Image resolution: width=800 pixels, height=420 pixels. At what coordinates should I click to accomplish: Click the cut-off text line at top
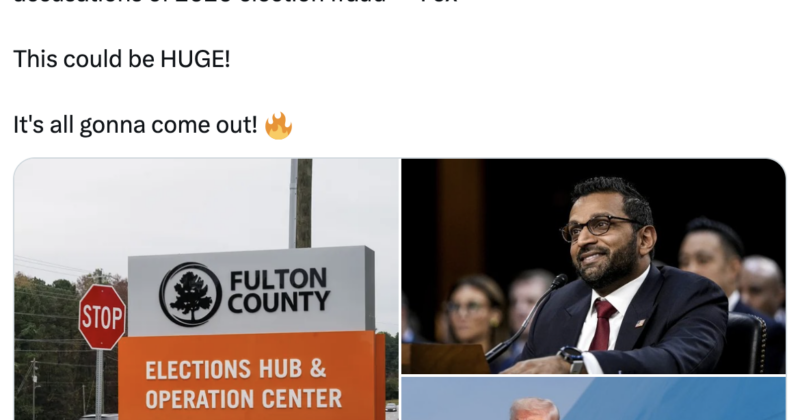(x=235, y=3)
